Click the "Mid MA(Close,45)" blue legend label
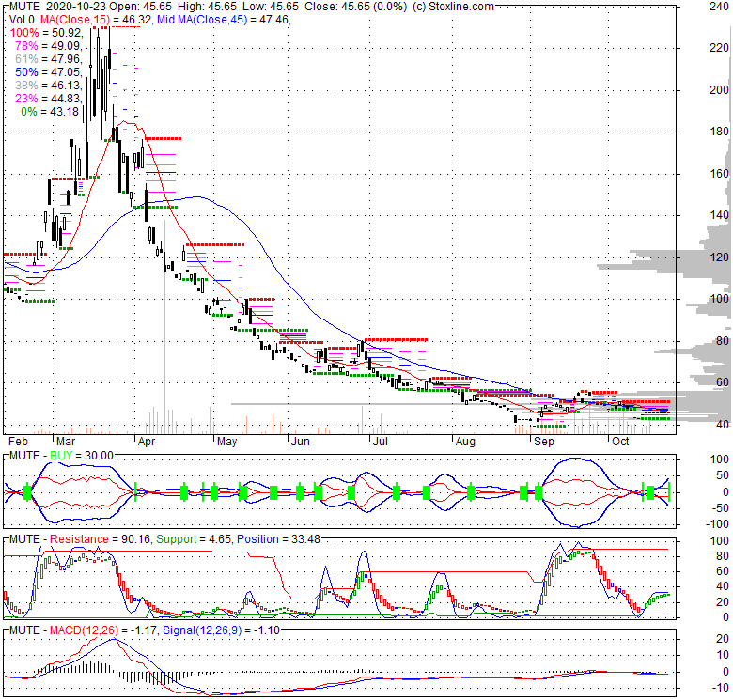This screenshot has height=700, width=733. click(202, 20)
